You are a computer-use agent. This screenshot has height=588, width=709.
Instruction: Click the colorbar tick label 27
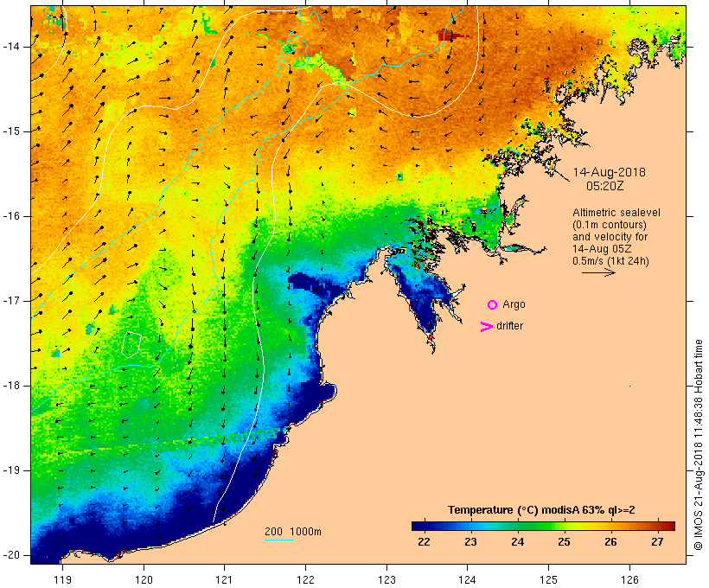[657, 541]
